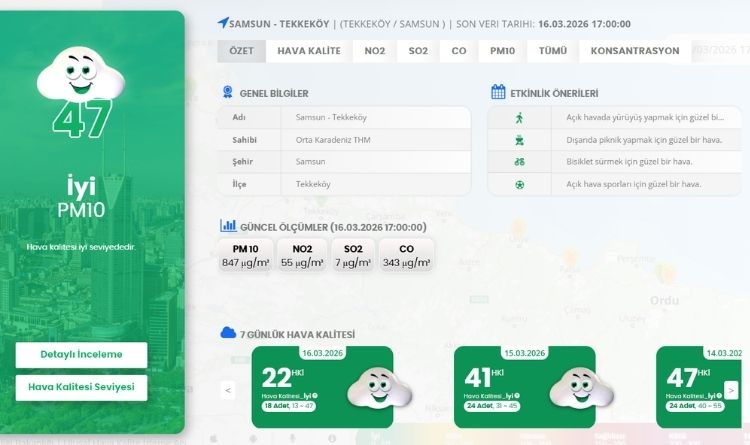Open the Konsantrasyon tab

point(634,51)
